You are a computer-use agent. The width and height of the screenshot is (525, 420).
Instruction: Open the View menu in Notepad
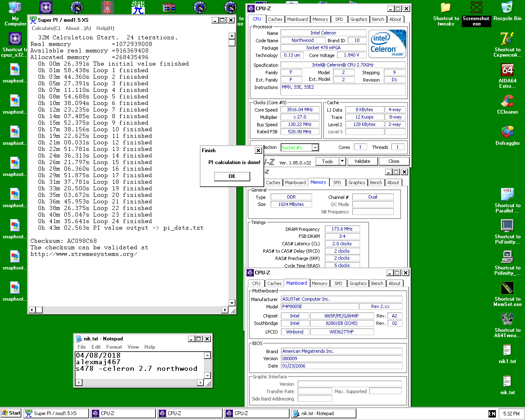click(133, 347)
